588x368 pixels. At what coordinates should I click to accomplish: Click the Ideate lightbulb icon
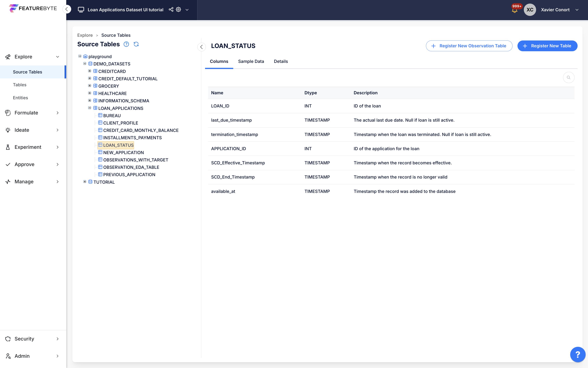8,130
